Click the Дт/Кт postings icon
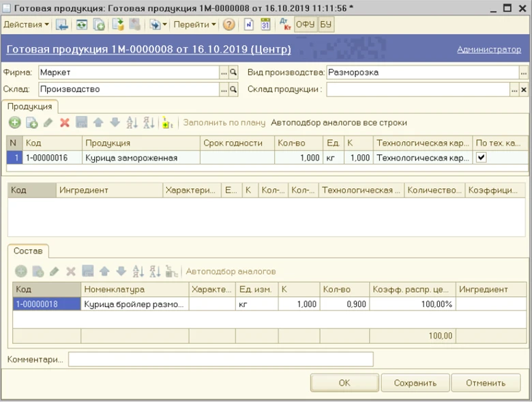 [x=284, y=25]
